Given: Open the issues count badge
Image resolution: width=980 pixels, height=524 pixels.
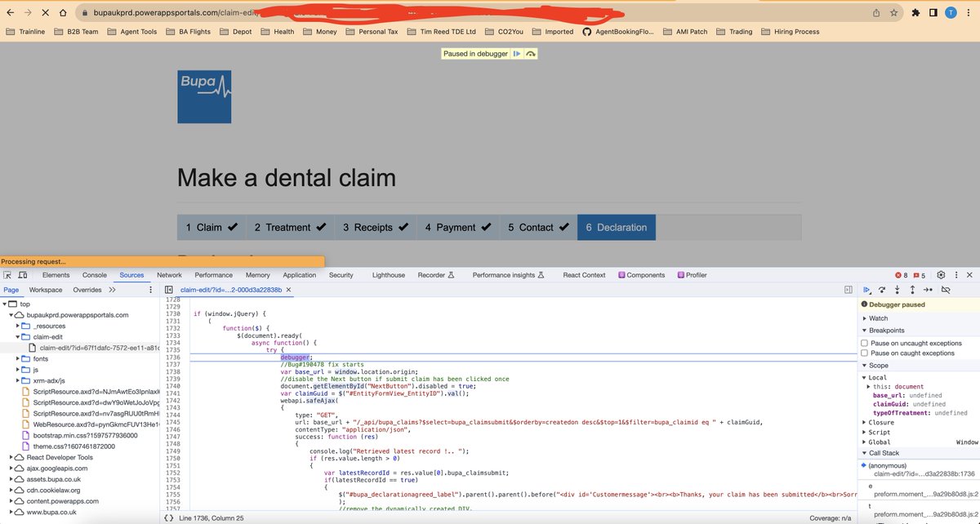Looking at the screenshot, I should tap(920, 275).
